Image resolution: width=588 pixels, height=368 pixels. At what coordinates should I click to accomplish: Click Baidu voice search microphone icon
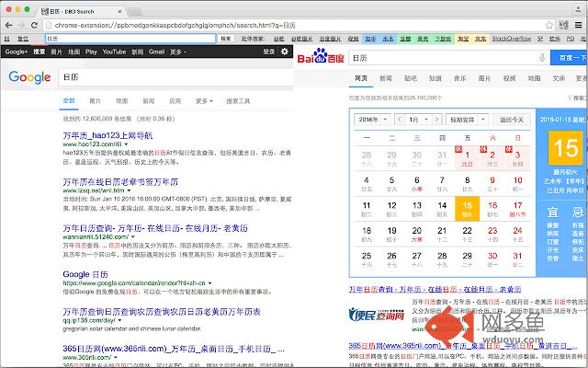click(x=542, y=57)
